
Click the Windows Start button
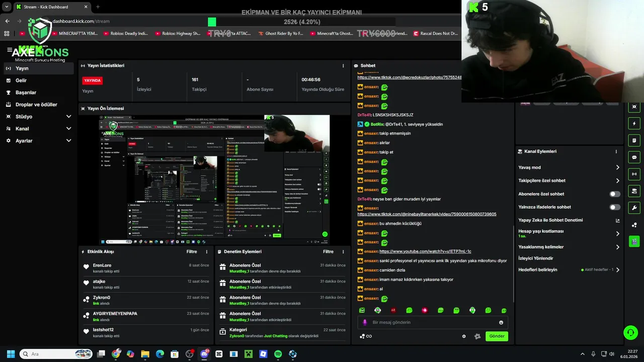[11, 354]
